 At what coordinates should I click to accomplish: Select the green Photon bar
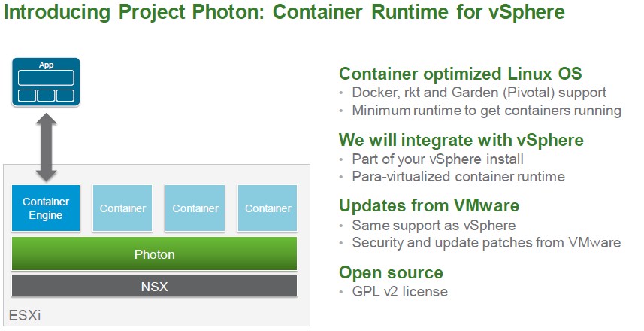pyautogui.click(x=155, y=254)
